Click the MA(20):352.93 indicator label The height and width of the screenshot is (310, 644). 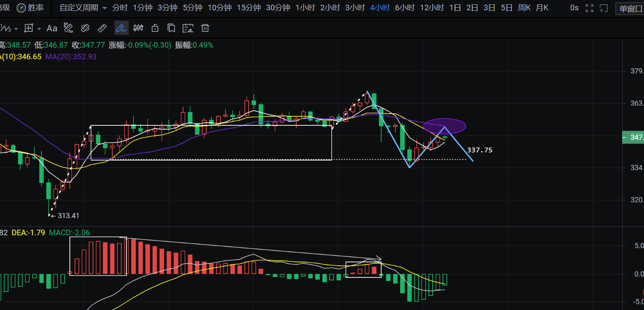[x=71, y=57]
